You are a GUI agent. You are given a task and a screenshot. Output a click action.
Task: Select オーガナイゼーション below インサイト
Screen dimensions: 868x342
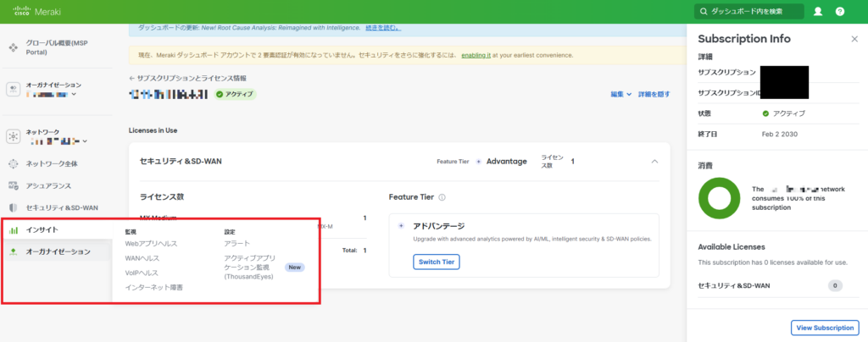point(57,252)
